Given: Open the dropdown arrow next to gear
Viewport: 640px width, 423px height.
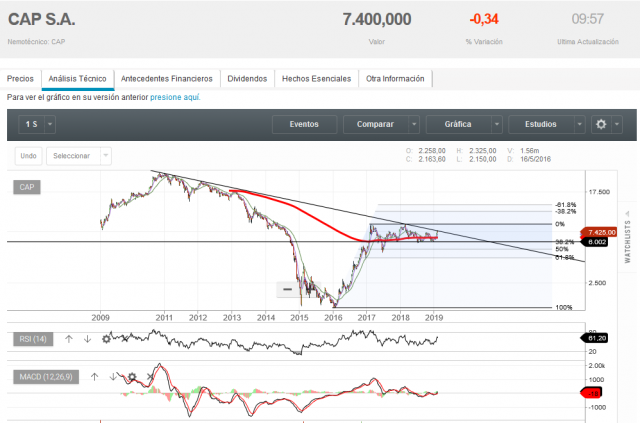Looking at the screenshot, I should [x=617, y=124].
